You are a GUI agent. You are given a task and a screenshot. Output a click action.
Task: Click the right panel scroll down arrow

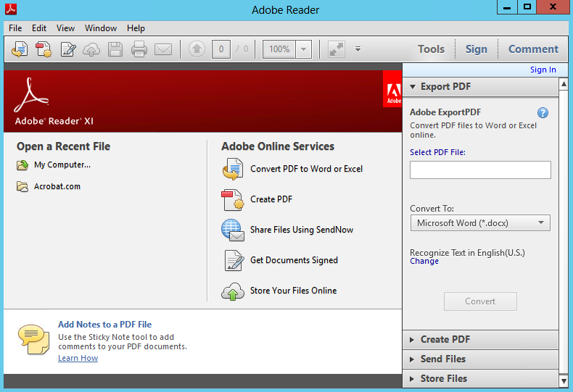coord(564,381)
